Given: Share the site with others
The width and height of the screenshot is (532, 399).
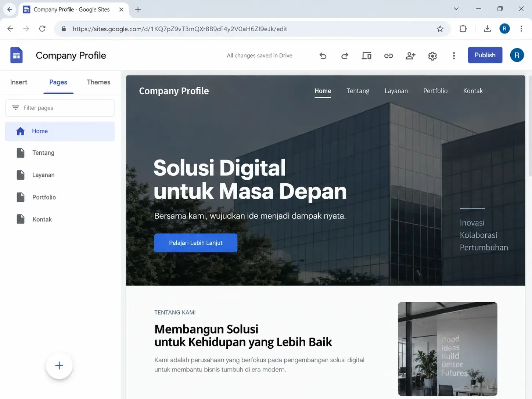Looking at the screenshot, I should click(410, 56).
